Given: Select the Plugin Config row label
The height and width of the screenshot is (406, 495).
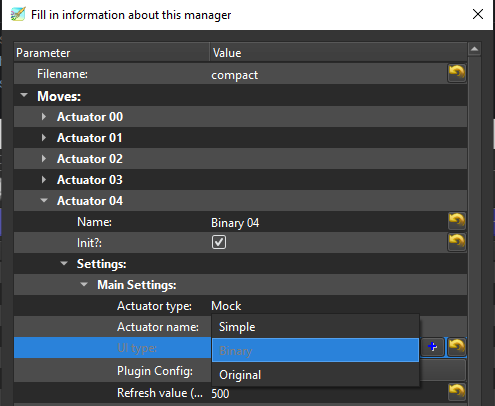Looking at the screenshot, I should pos(155,371).
